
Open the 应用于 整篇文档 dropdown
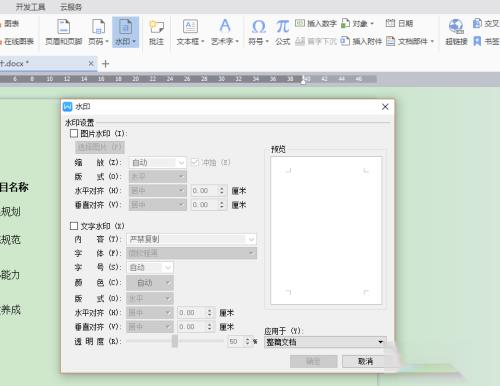coord(325,342)
